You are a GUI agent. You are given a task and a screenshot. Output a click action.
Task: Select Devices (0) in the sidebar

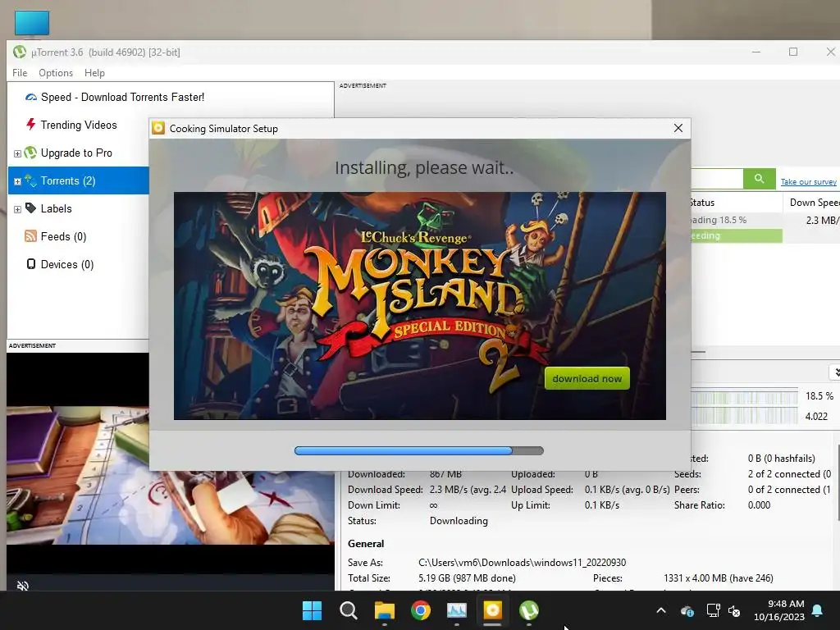tap(67, 264)
